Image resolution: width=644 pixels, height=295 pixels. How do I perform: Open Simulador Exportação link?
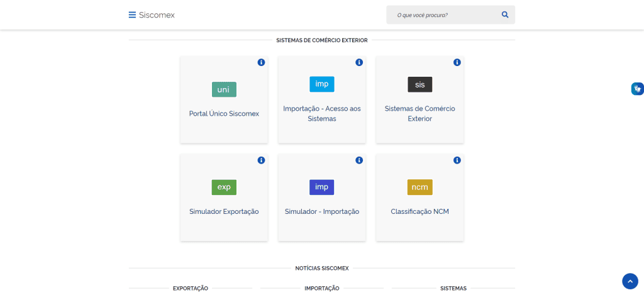[225, 211]
